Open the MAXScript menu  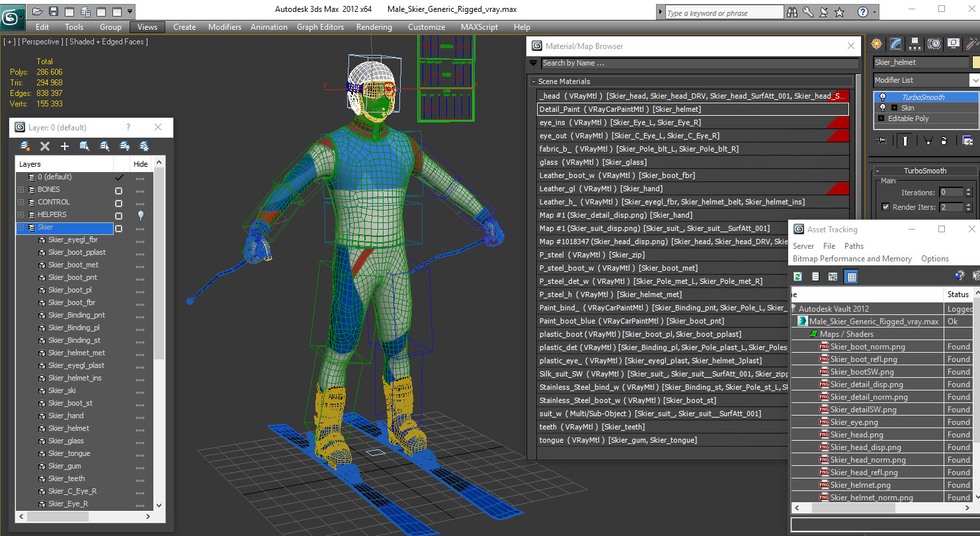tap(479, 27)
